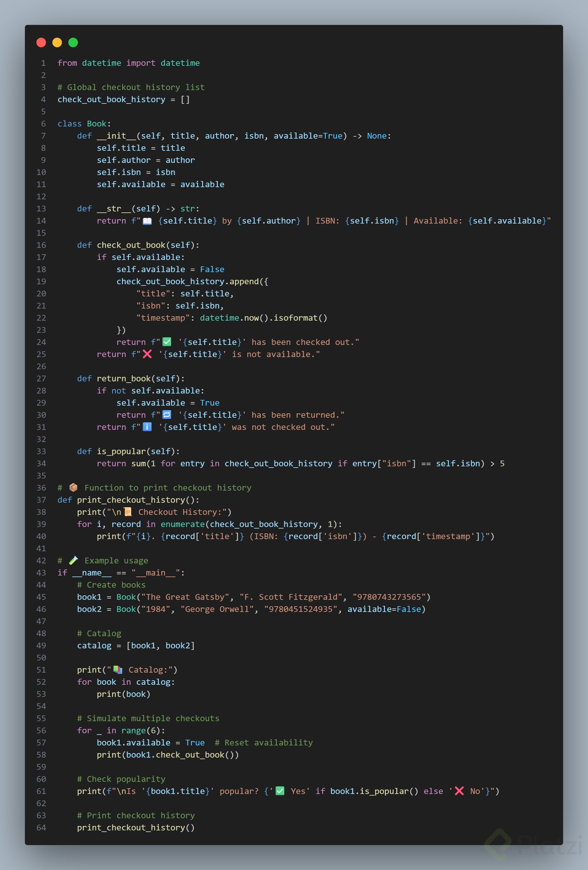Click 'datetime.now().isoformat()' on line 22
The image size is (588, 870).
264,318
